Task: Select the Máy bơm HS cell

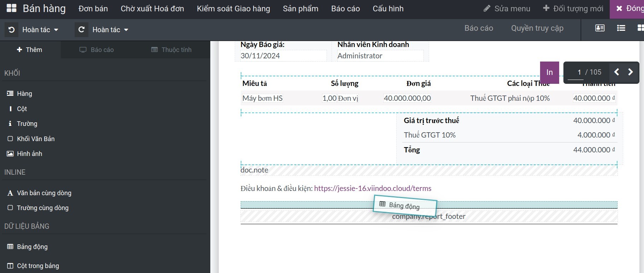Action: (262, 98)
